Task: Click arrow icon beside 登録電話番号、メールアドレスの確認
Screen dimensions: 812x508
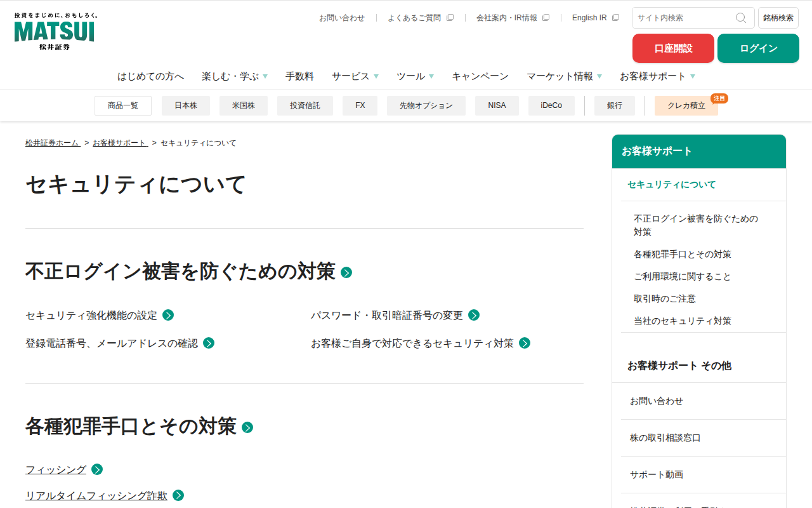Action: tap(209, 343)
